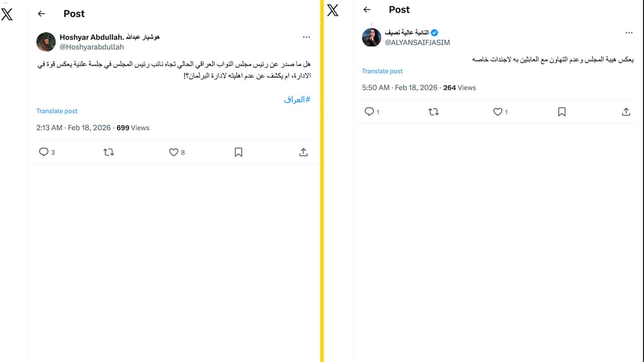Translate the right post
The width and height of the screenshot is (644, 362).
pos(382,71)
